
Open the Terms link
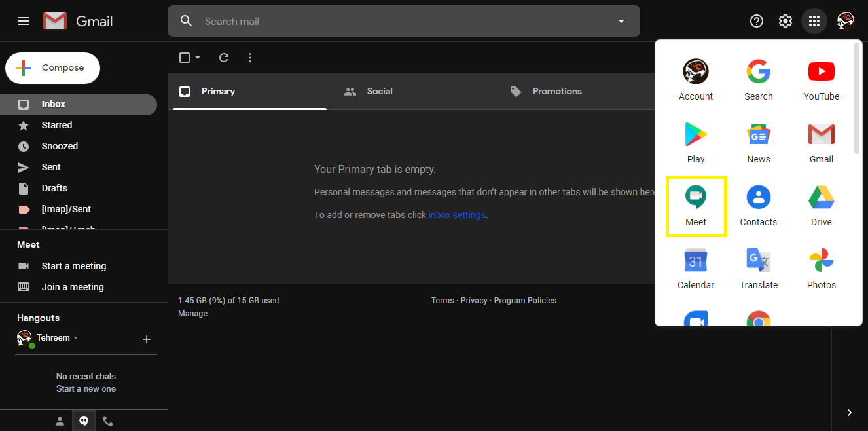tap(443, 301)
